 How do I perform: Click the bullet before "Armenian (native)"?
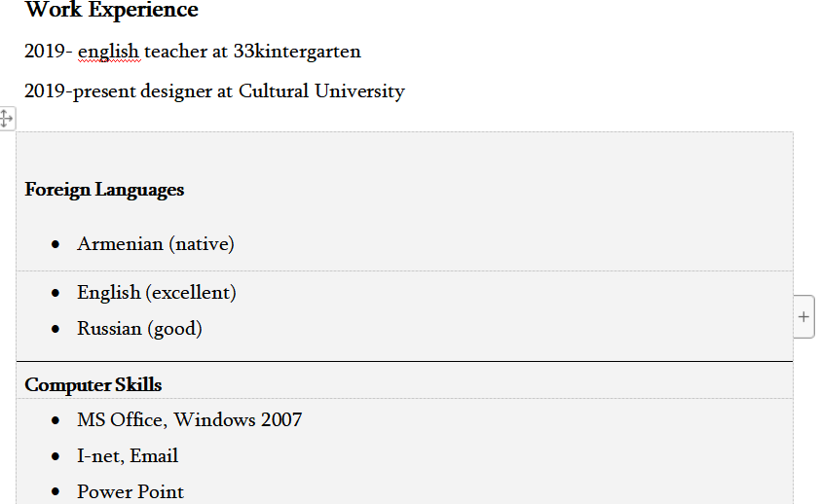click(x=57, y=244)
